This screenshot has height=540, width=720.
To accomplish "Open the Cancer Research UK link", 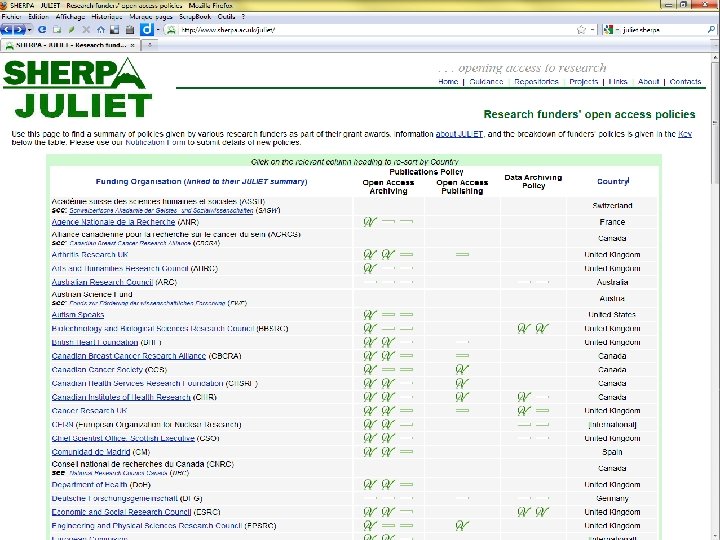I will tap(89, 411).
